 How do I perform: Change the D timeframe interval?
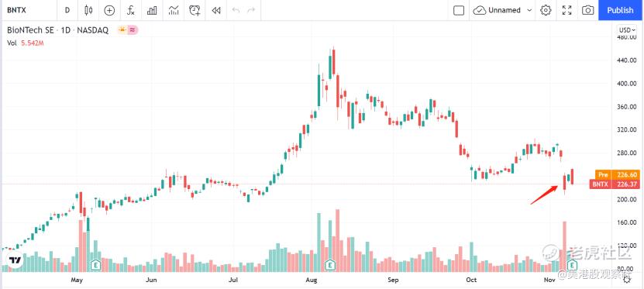click(67, 10)
